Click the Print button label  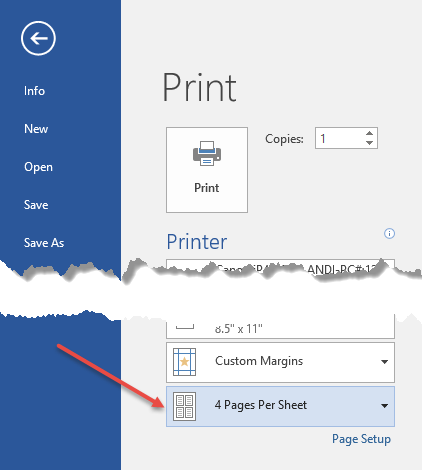(207, 188)
